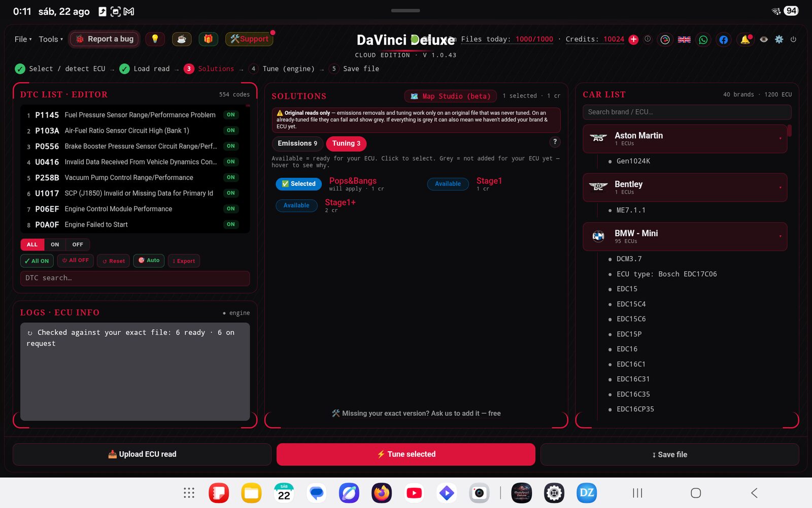
Task: Open the dock app drawer grid
Action: click(189, 493)
